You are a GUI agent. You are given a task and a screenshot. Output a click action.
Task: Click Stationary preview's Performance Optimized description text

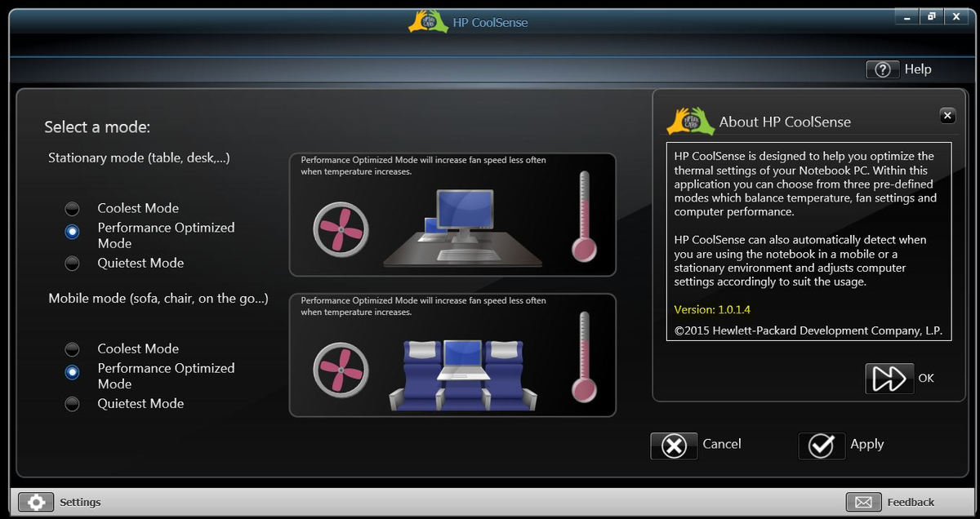click(x=423, y=166)
